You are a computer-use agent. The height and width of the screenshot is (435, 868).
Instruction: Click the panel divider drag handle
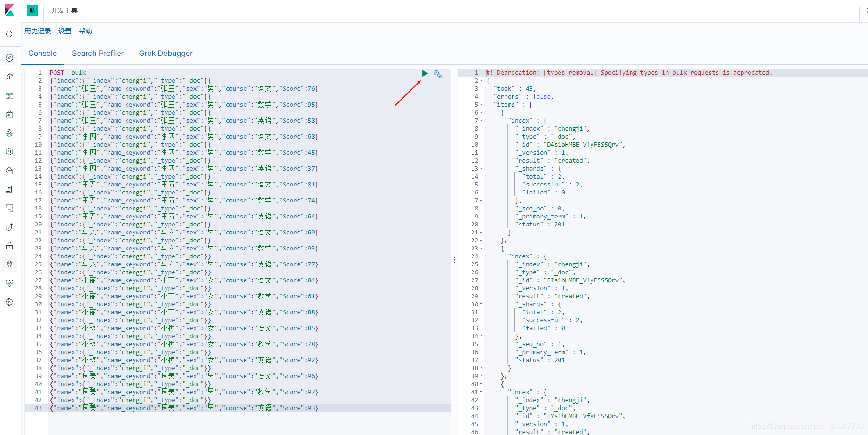pos(454,260)
